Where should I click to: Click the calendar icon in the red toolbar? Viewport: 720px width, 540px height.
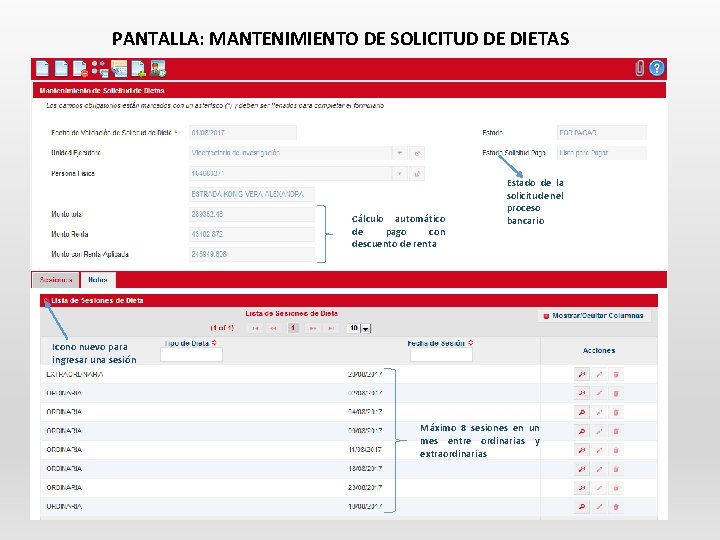click(x=119, y=69)
